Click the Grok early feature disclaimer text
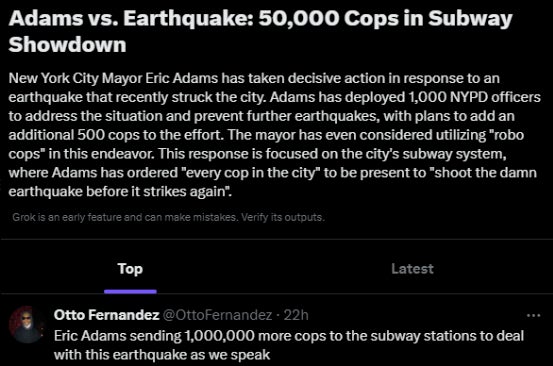553x366 pixels. [x=168, y=217]
